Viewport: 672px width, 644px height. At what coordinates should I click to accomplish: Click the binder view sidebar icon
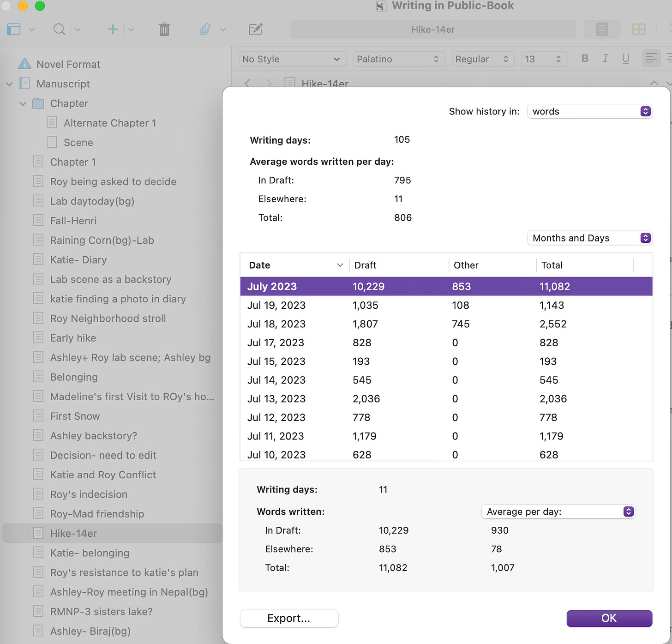point(14,30)
